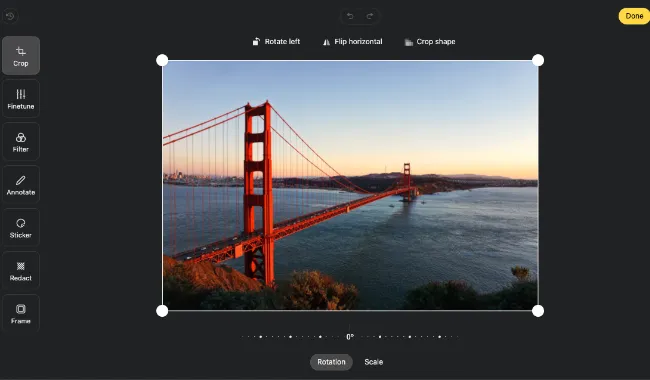The width and height of the screenshot is (650, 380).
Task: Open the Filter tool
Action: click(21, 142)
